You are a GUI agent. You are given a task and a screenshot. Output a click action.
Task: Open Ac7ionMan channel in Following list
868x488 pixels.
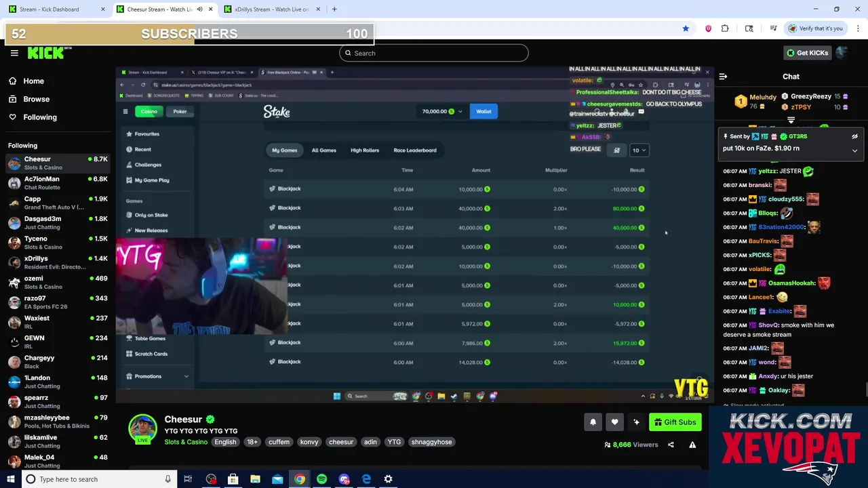tap(58, 183)
